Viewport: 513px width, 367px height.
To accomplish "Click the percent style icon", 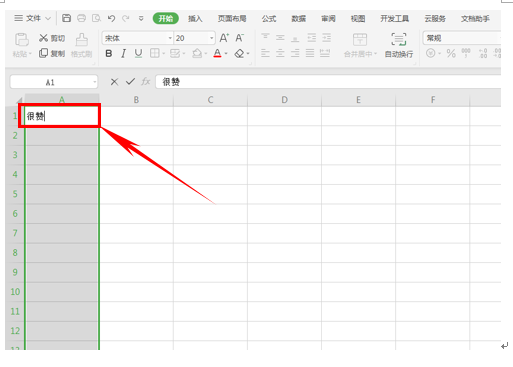I will pos(451,53).
